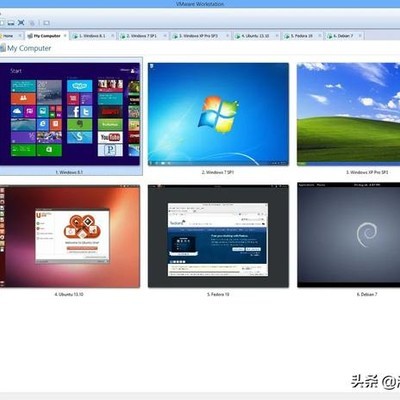Viewport: 400px width, 400px height.
Task: Click the '2. Windows 7 SP1' thumbnail caption
Action: coord(218,172)
